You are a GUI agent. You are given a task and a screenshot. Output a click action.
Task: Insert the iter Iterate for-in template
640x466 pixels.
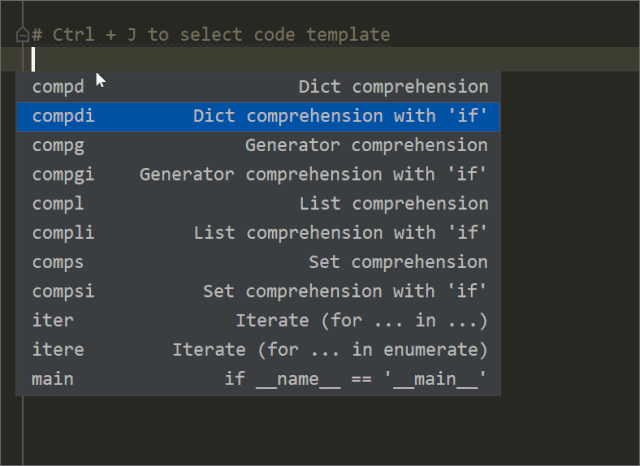tap(258, 321)
